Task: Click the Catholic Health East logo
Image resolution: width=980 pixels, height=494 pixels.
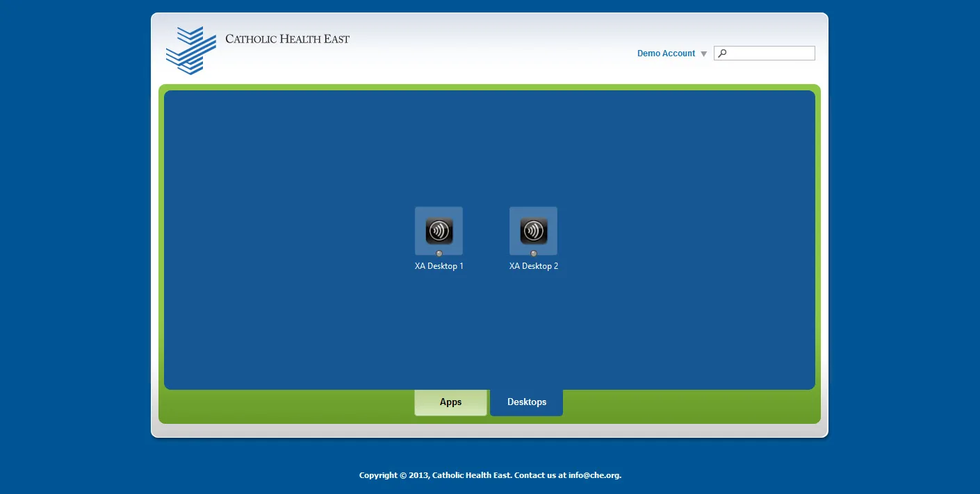Action: pyautogui.click(x=191, y=50)
